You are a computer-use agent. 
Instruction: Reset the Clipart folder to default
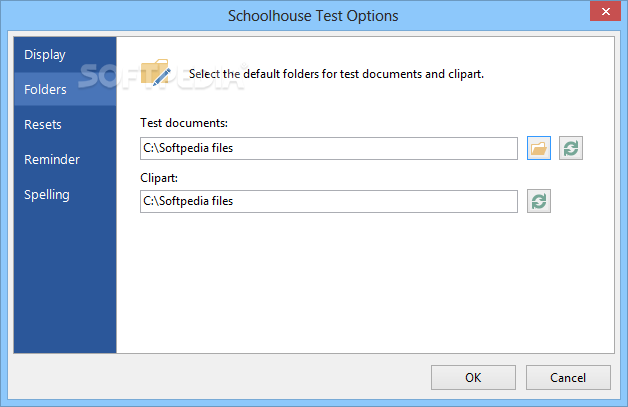[x=539, y=201]
